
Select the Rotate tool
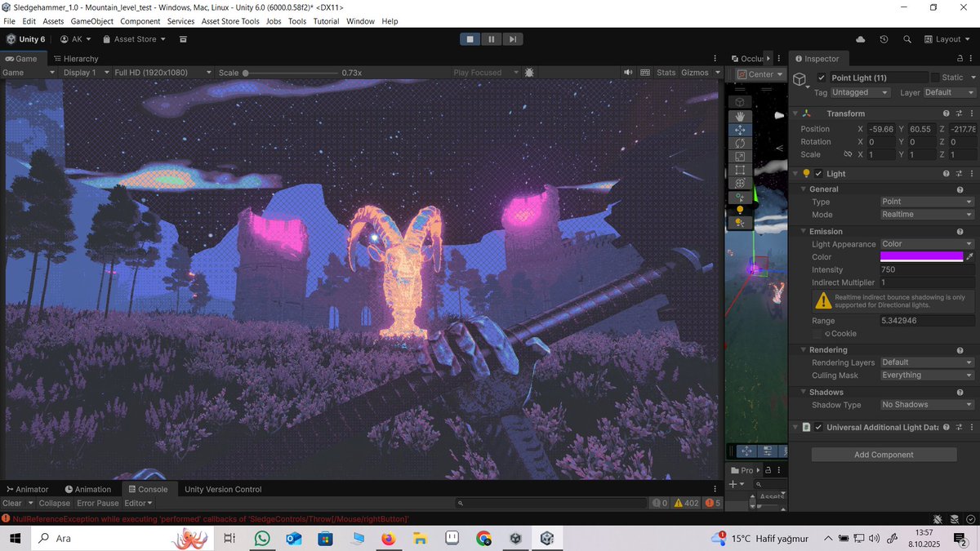click(x=740, y=143)
